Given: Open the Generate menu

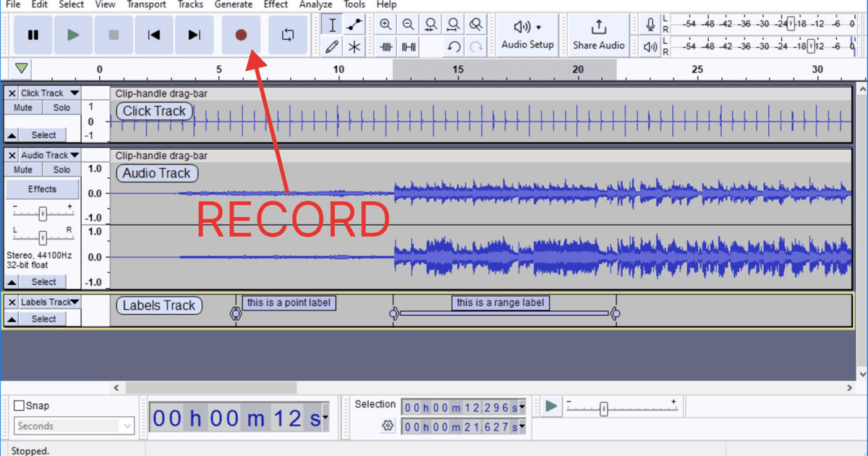Looking at the screenshot, I should [234, 4].
